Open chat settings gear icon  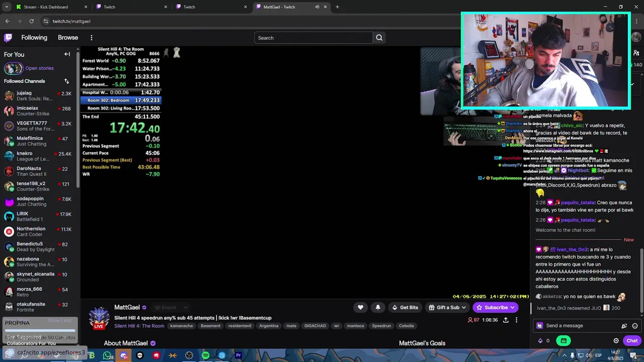point(616,340)
